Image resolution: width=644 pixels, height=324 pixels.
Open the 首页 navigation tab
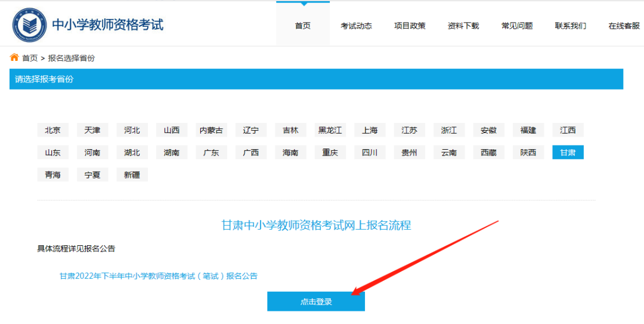click(x=303, y=26)
